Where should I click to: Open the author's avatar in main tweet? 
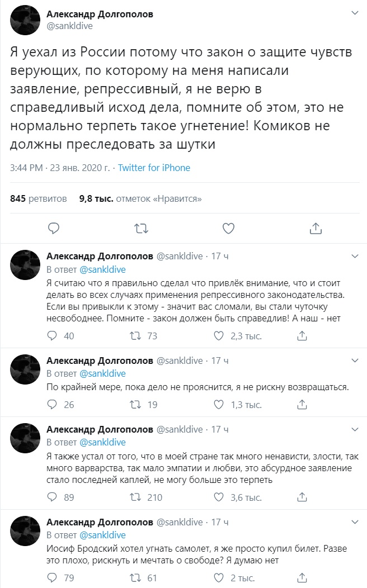(24, 20)
